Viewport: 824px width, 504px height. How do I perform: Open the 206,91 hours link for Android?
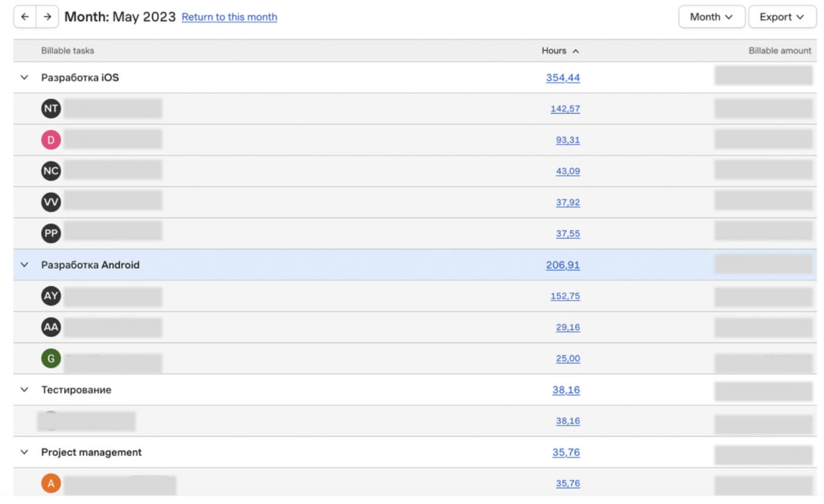point(563,265)
